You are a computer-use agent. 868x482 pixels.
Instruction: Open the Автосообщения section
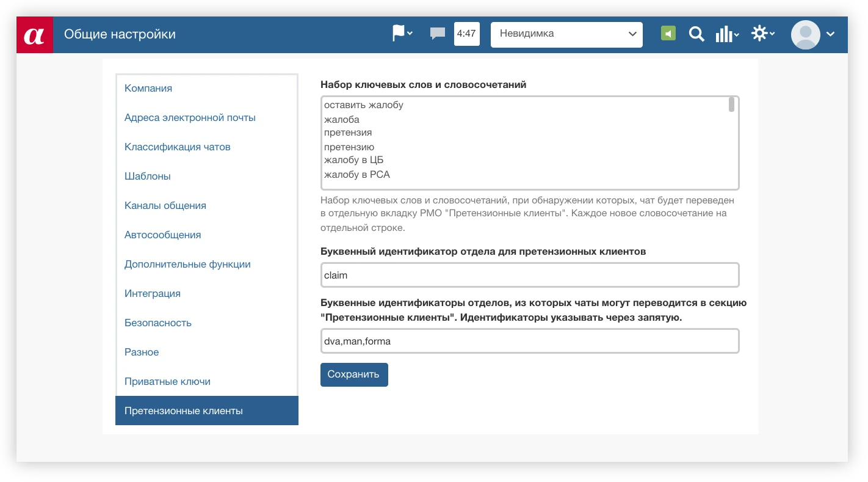[206, 235]
